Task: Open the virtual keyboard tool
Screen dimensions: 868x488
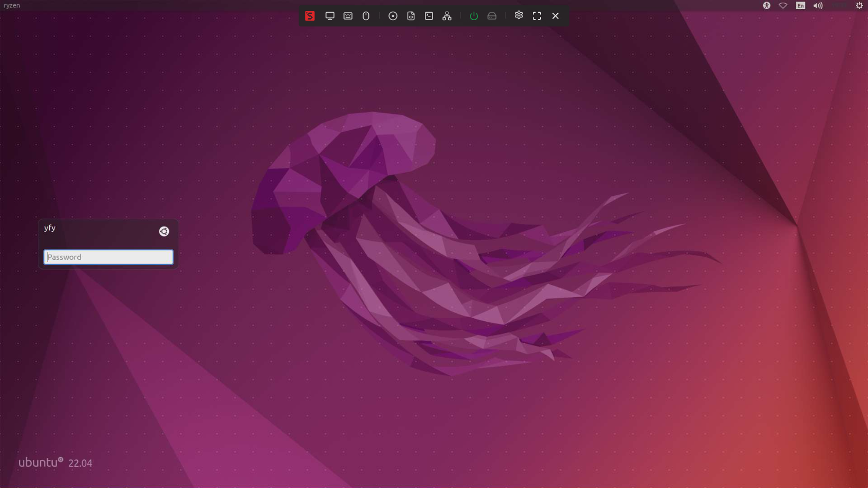Action: tap(348, 16)
